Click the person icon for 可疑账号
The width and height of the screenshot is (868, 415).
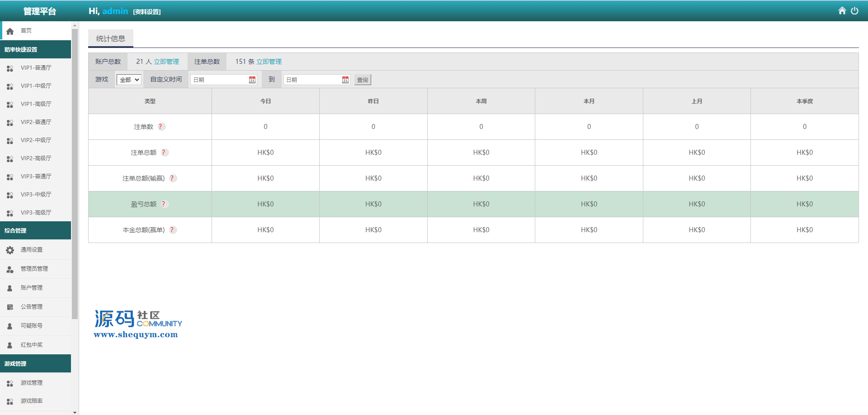[x=10, y=326]
